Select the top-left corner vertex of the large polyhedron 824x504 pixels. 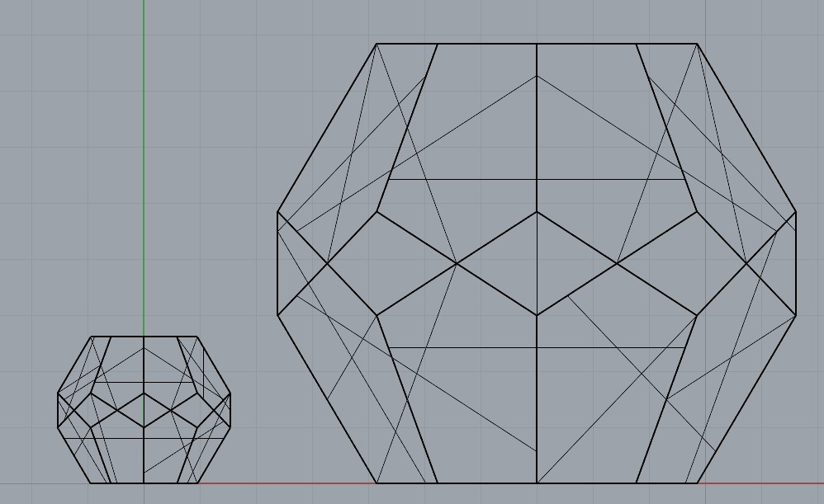click(x=376, y=44)
